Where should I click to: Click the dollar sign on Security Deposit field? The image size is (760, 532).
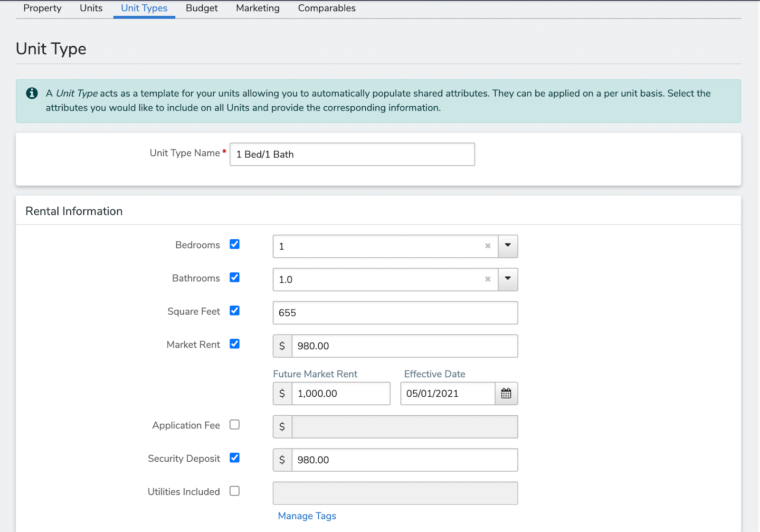tap(282, 460)
